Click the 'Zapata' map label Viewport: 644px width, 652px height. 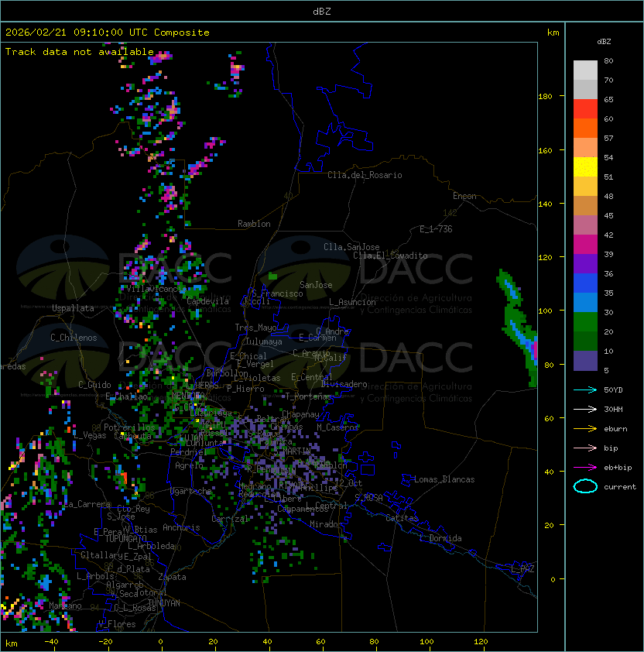click(172, 577)
